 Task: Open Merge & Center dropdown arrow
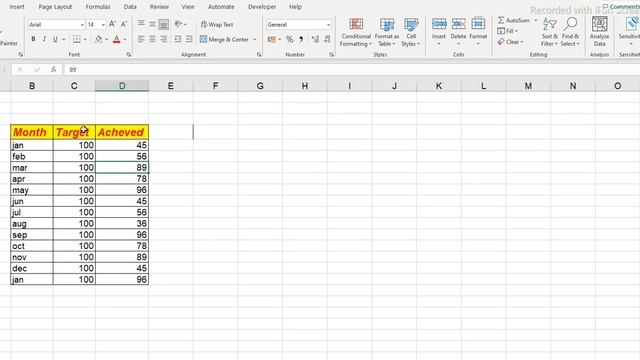coord(254,40)
